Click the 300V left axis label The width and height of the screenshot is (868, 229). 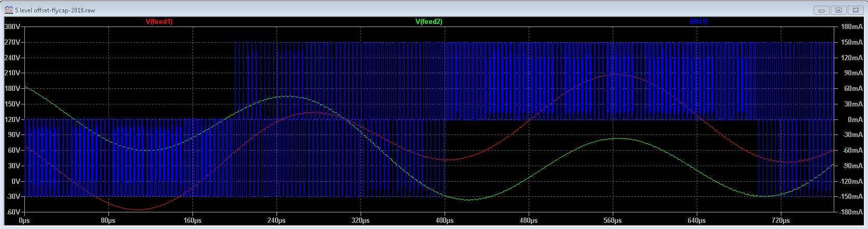pos(12,26)
